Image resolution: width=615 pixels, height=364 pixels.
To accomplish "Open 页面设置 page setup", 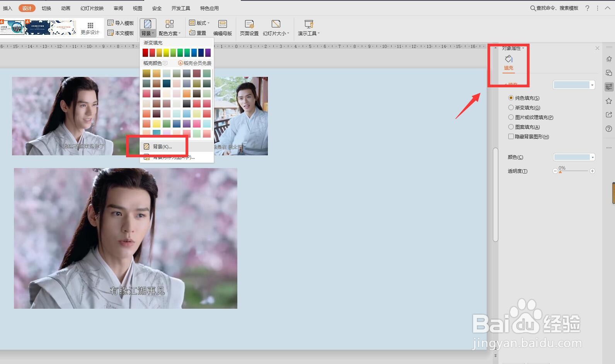I will pyautogui.click(x=249, y=28).
